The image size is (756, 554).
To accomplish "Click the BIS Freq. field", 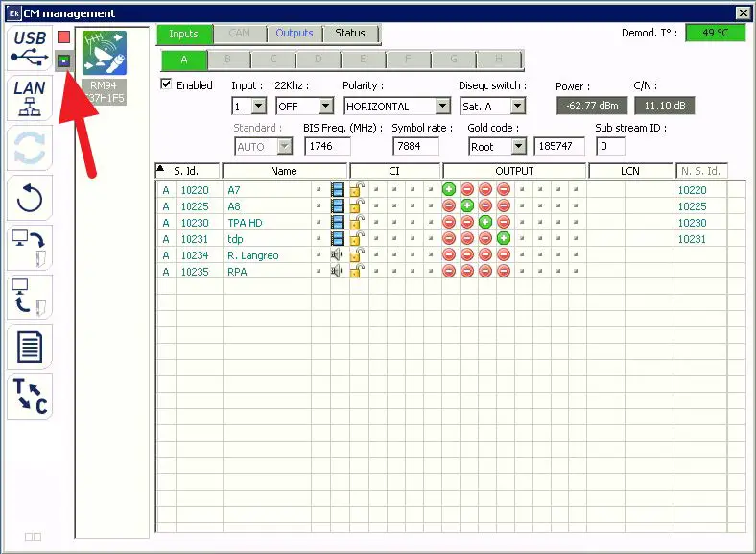I will (327, 146).
